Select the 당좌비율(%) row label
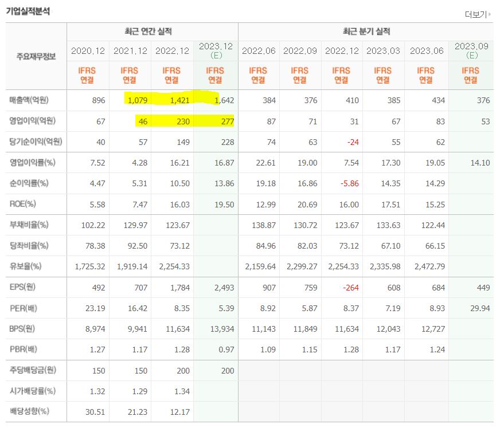Screen dimensions: 504x428 (x=29, y=246)
